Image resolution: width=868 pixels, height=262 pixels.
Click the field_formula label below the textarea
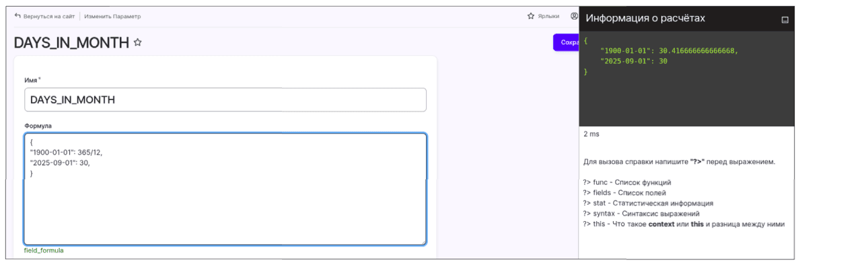click(44, 251)
